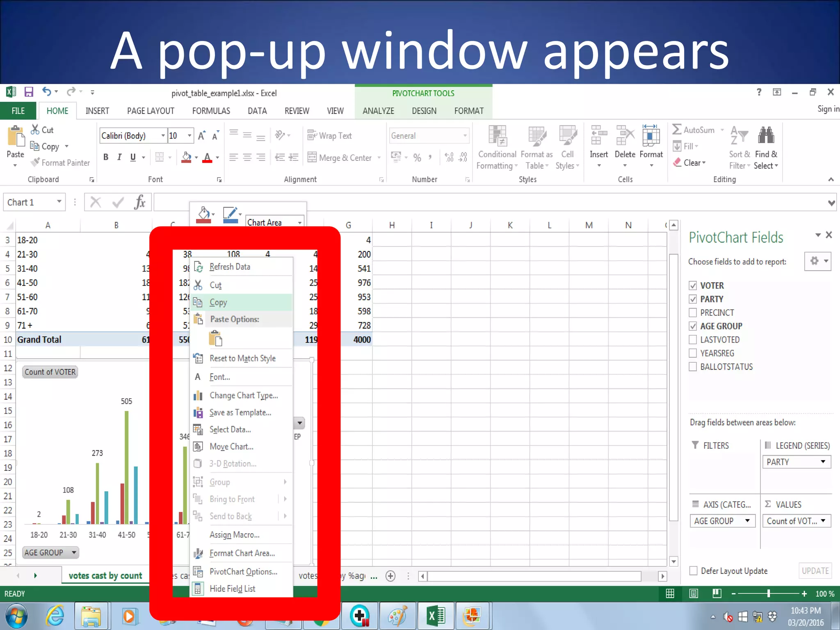Click the new sheet plus icon
Viewport: 840px width, 630px height.
click(x=390, y=576)
